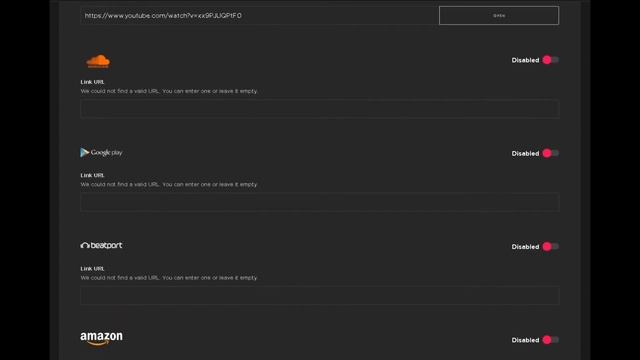Click the Amazon logo
Viewport: 640px width, 360px height.
(101, 338)
